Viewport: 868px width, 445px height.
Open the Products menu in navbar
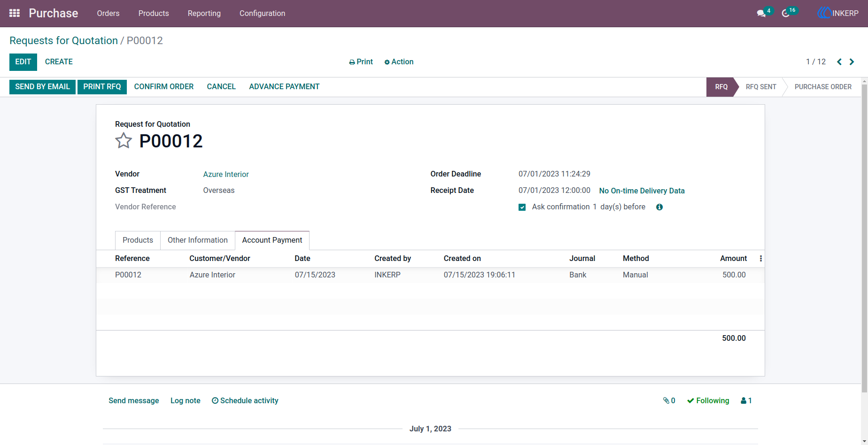coord(154,13)
